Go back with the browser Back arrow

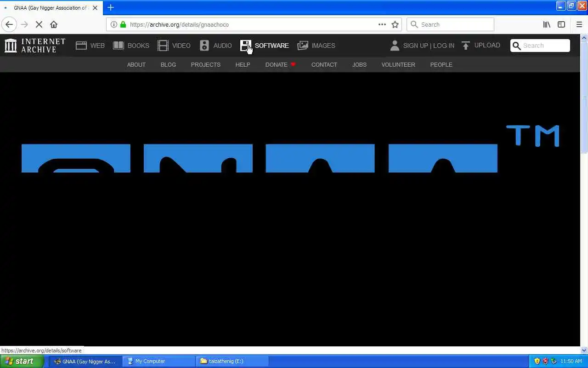click(x=9, y=24)
